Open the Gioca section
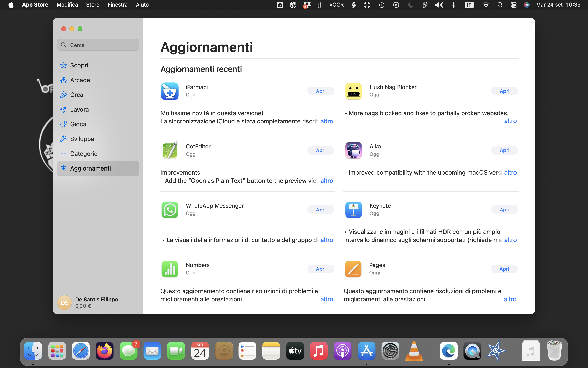The width and height of the screenshot is (588, 368). (98, 124)
